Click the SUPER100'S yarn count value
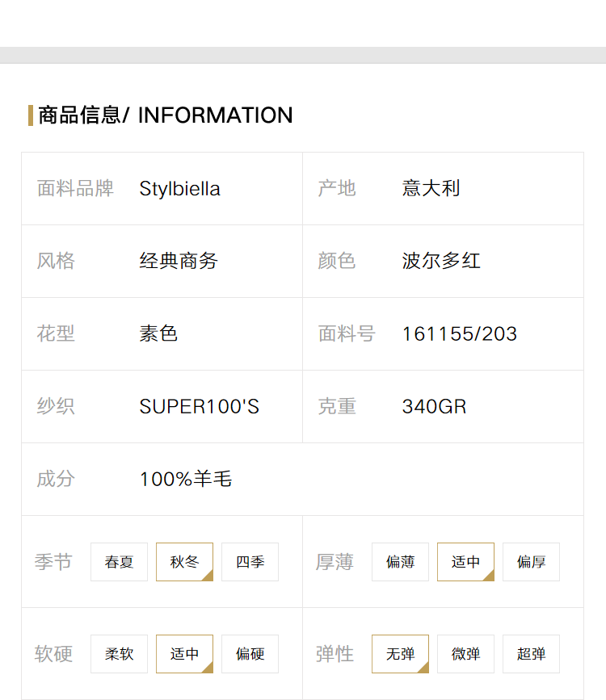This screenshot has width=606, height=700. pyautogui.click(x=200, y=406)
